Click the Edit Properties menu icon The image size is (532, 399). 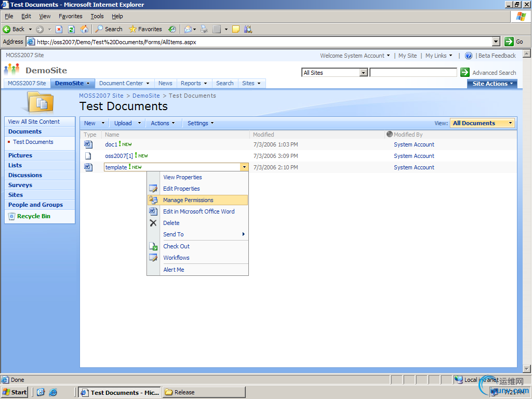pyautogui.click(x=153, y=189)
